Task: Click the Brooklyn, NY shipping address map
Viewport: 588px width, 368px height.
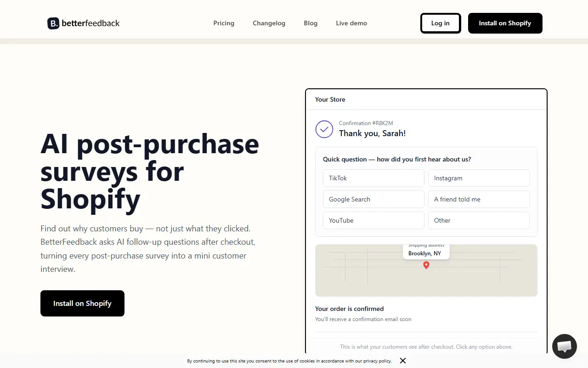Action: (426, 270)
